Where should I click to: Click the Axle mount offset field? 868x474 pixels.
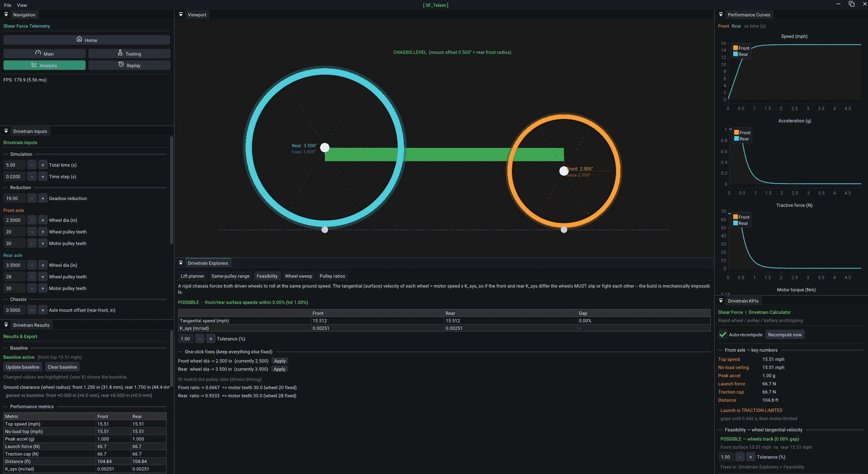pyautogui.click(x=14, y=310)
